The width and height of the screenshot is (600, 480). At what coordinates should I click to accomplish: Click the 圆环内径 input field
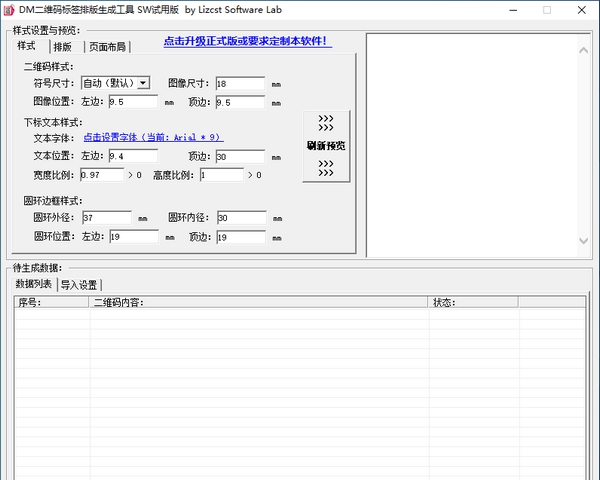(x=241, y=218)
